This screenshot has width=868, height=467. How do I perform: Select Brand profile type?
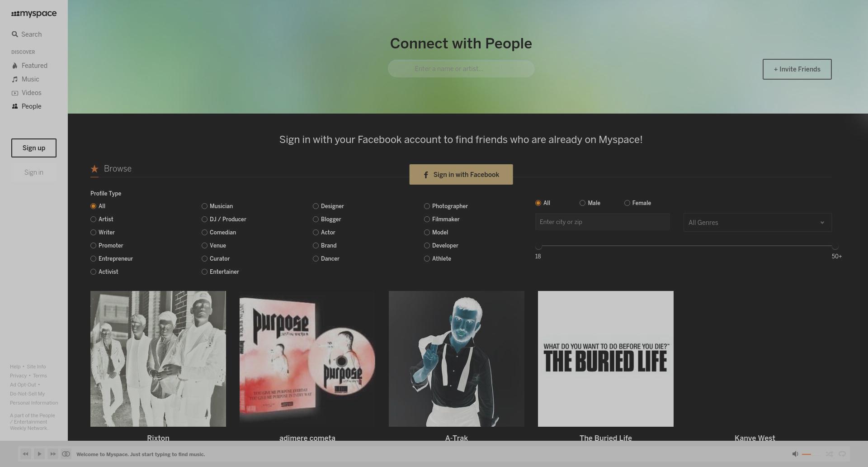pos(316,246)
